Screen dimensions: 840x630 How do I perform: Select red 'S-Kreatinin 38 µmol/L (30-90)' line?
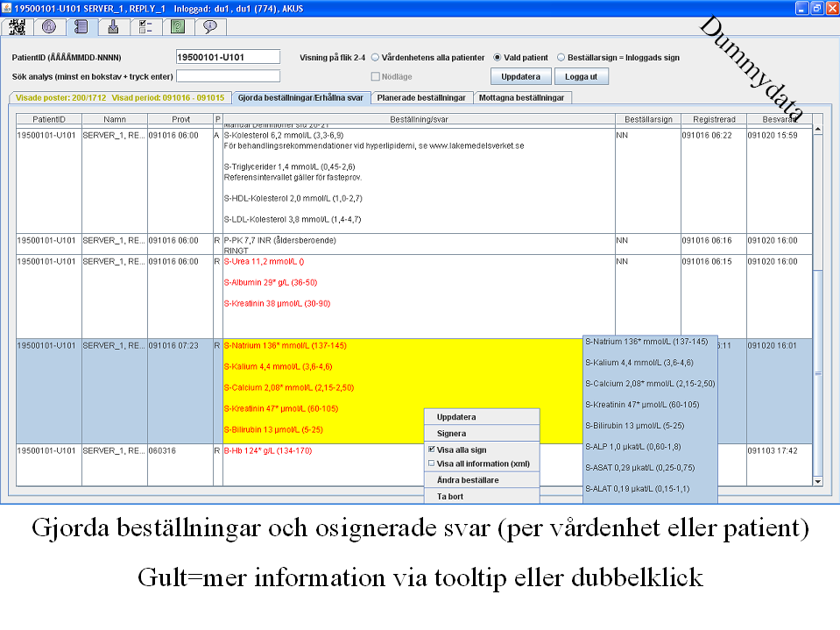(277, 303)
